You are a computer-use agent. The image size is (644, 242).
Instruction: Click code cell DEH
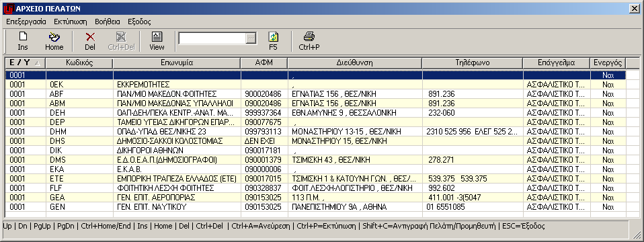[x=79, y=112]
